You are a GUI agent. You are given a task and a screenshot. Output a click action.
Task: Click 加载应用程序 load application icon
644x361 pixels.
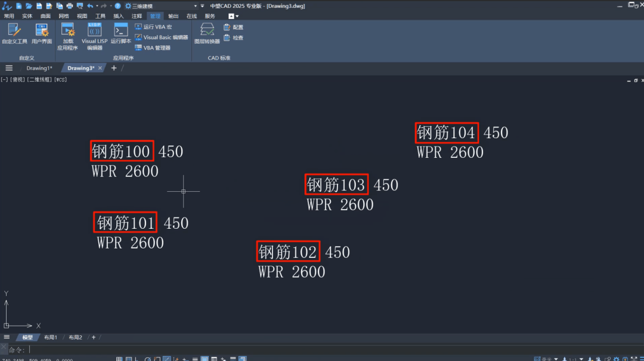click(x=67, y=36)
